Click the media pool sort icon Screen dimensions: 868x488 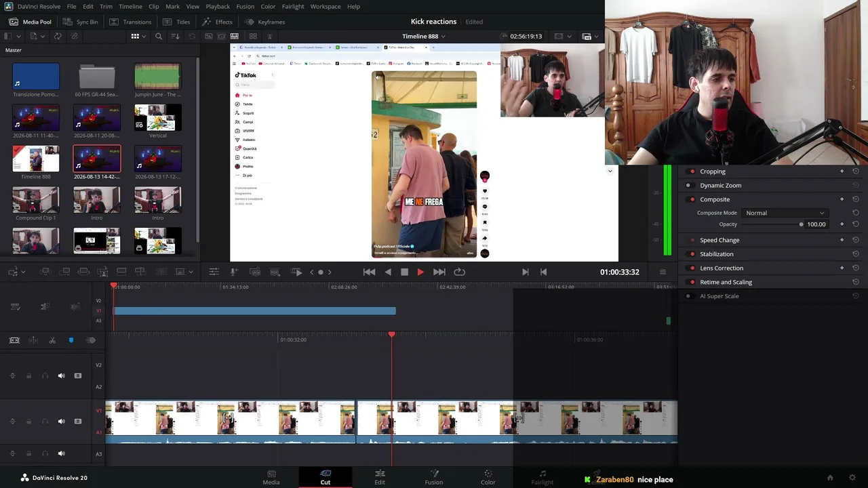click(x=174, y=36)
